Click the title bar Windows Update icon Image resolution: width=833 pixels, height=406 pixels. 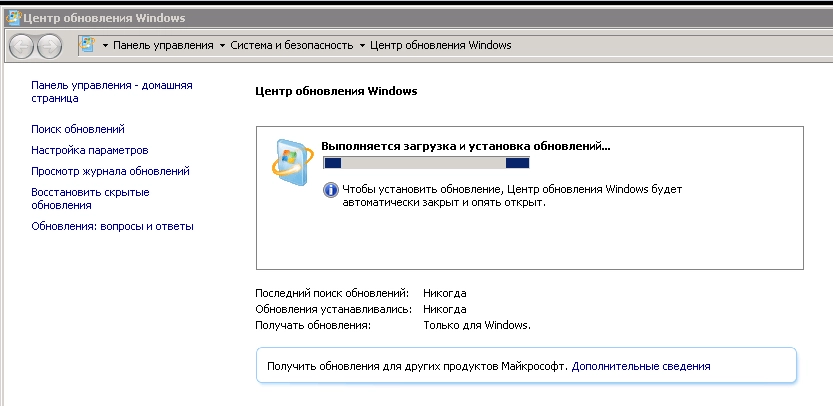click(13, 18)
